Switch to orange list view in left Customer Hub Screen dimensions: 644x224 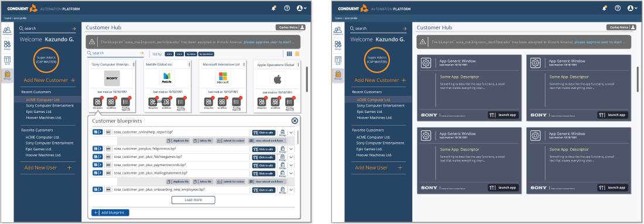pyautogui.click(x=297, y=54)
